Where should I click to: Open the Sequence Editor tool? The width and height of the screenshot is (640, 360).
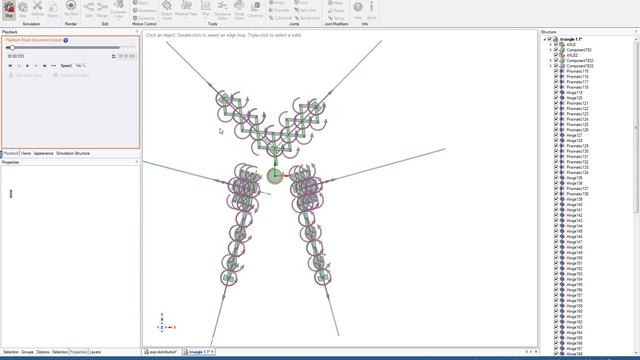click(x=222, y=10)
